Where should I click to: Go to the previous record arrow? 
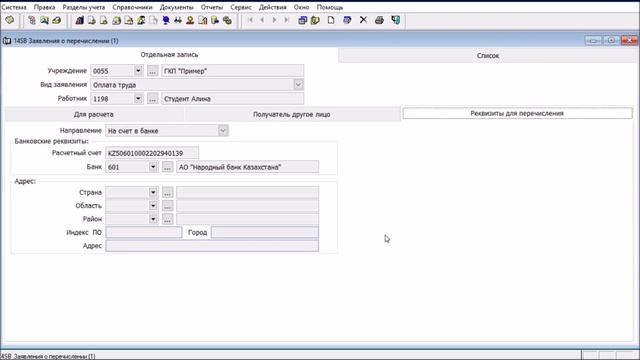click(262, 20)
